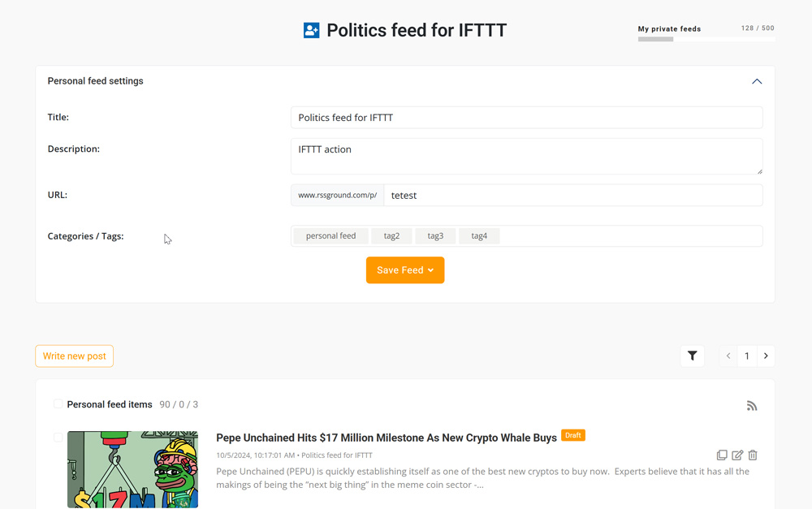Viewport: 812px width, 509px height.
Task: Click the private feeds usage progress bar
Action: pos(706,39)
